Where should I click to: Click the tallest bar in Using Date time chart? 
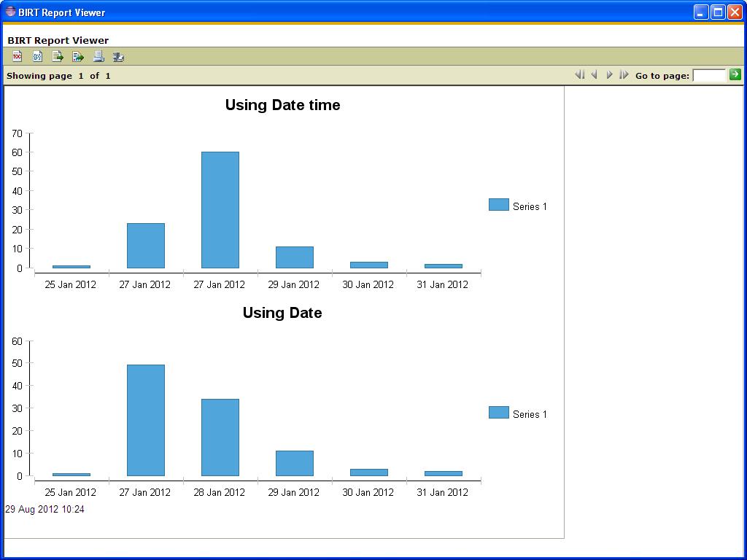point(220,210)
